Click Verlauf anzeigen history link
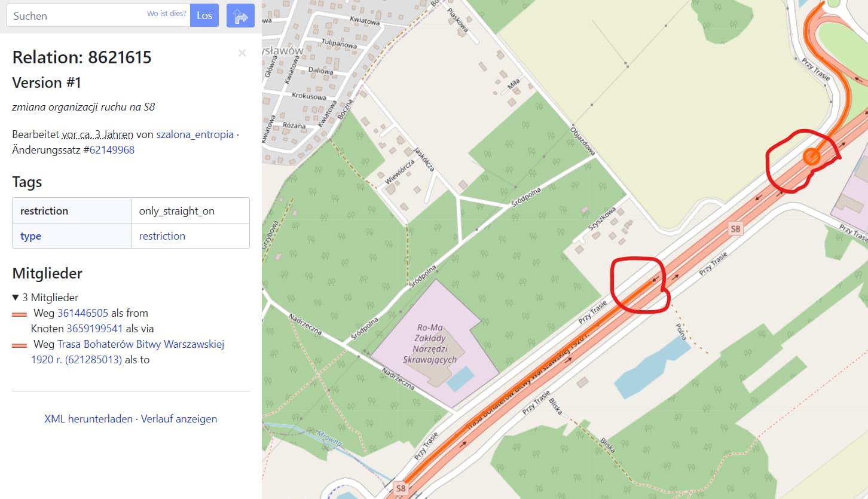The image size is (868, 499). pyautogui.click(x=179, y=419)
